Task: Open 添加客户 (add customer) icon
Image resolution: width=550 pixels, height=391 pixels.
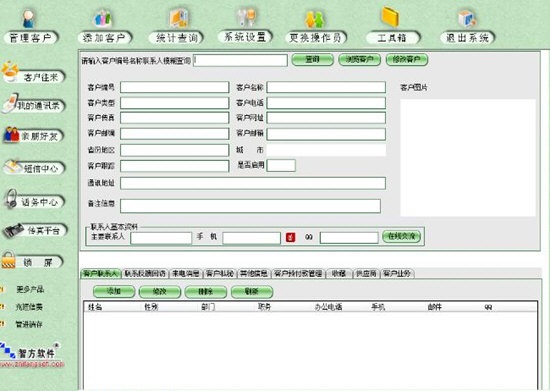Action: tap(103, 19)
